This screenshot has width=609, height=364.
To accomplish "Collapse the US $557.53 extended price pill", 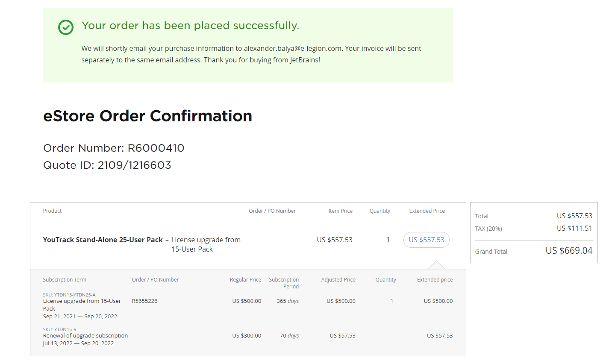I will [x=426, y=240].
